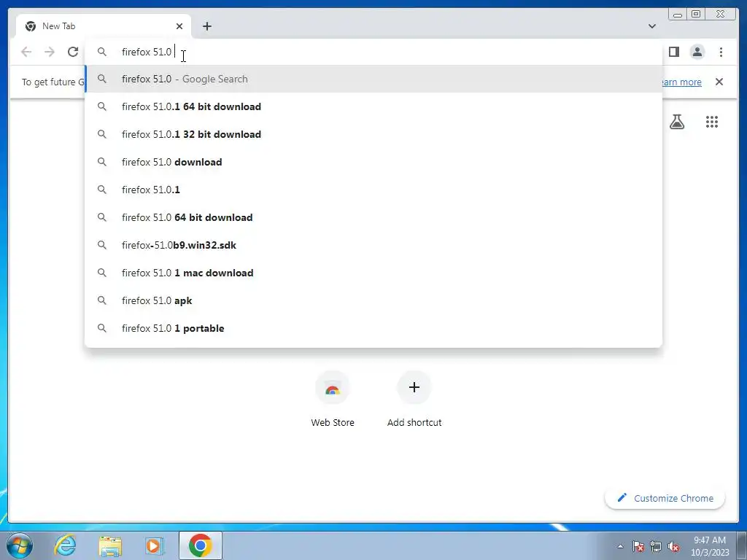Open the Google apps grid icon

712,122
